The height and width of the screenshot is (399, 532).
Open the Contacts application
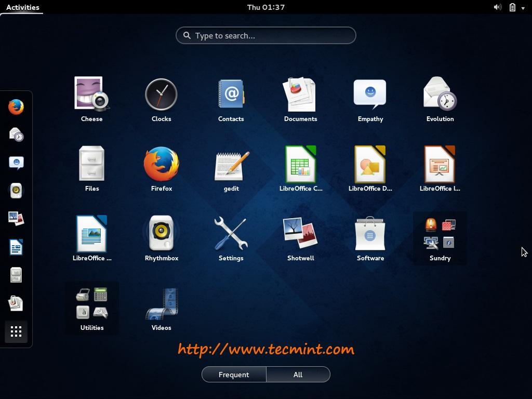point(231,99)
